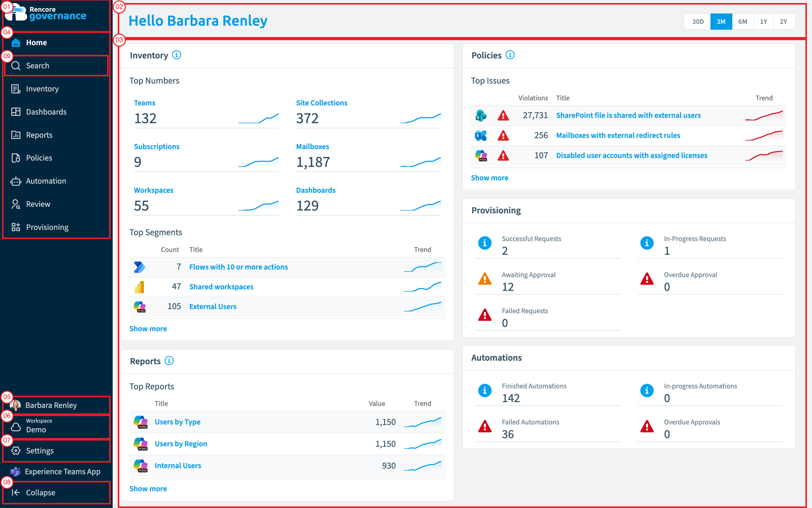Open the Inventory menu item
The image size is (812, 508).
tap(56, 89)
